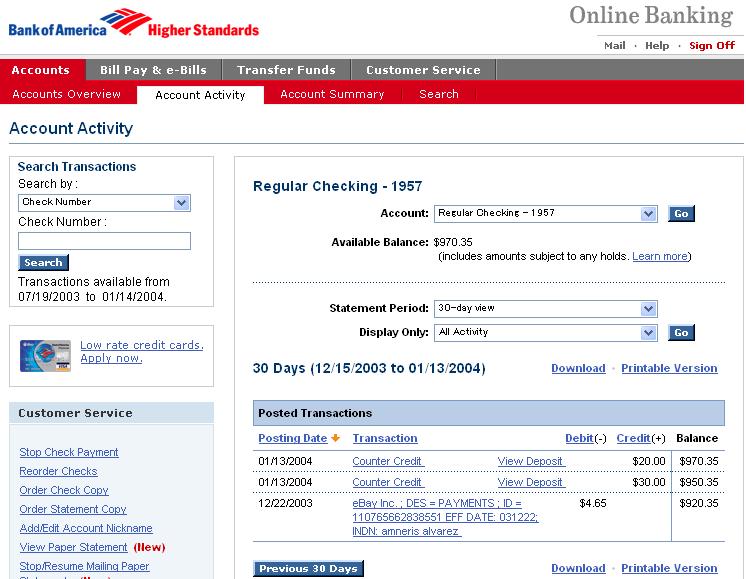Open View Deposit for the $20.00 credit
Image resolution: width=746 pixels, height=579 pixels.
tap(531, 461)
